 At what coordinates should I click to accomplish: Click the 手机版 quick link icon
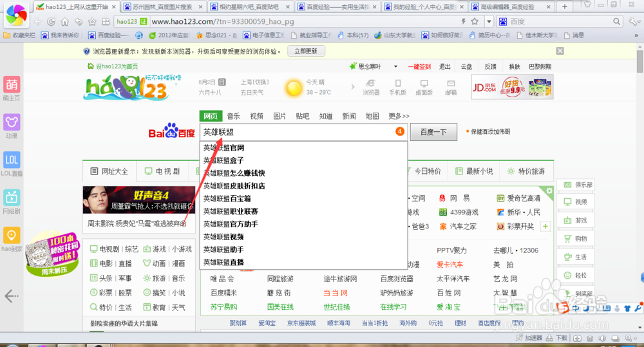tap(397, 88)
